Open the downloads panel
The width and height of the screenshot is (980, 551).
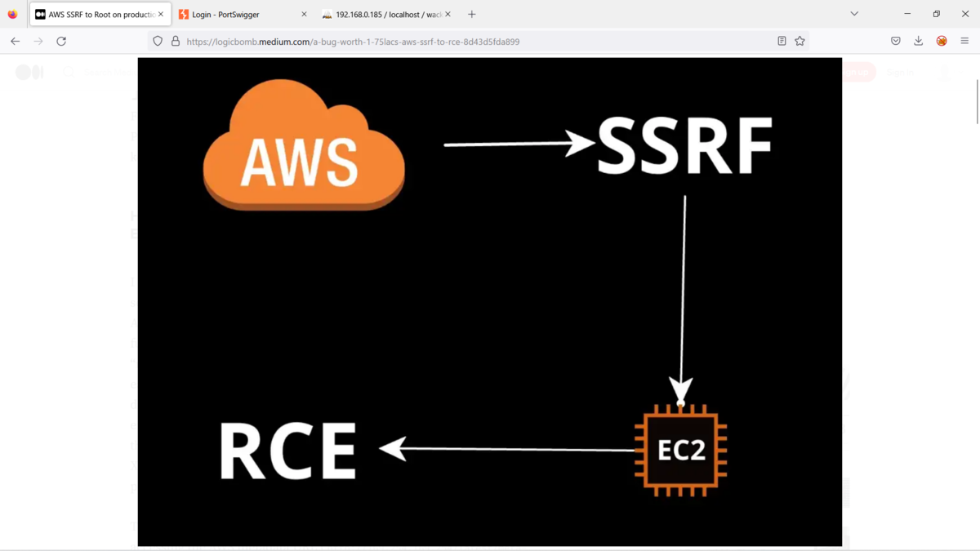click(919, 41)
